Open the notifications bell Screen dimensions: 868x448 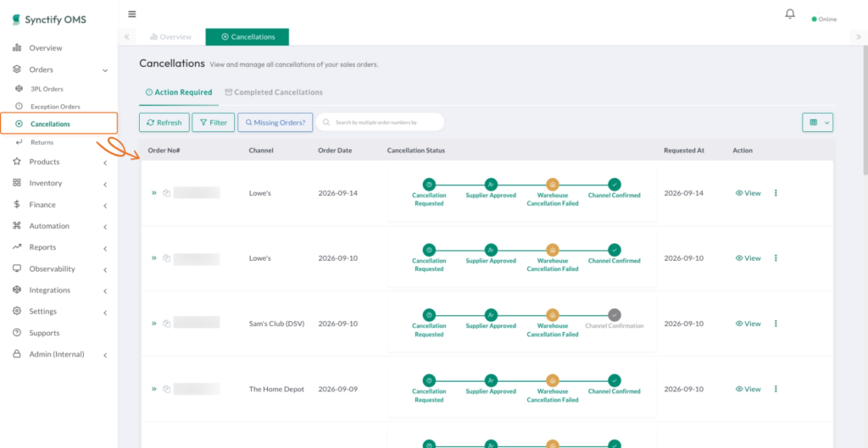[x=790, y=14]
